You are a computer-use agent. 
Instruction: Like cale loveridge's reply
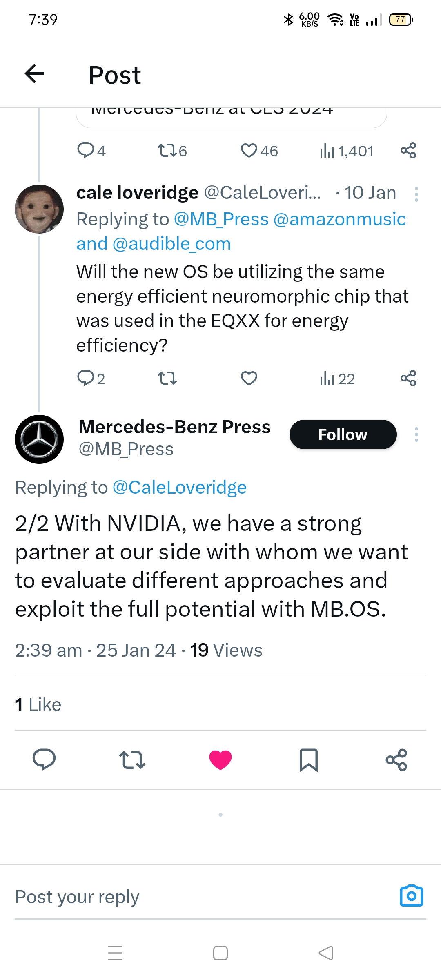point(249,379)
